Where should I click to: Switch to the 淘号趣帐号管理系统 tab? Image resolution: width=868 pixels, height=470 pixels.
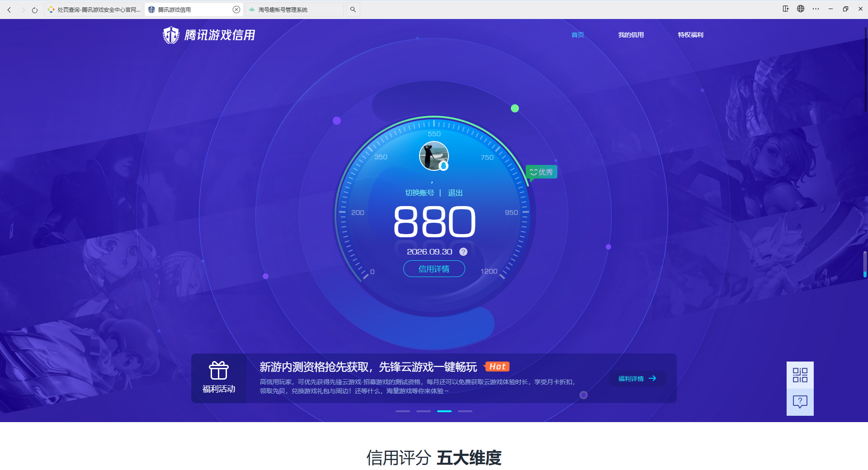pos(294,9)
